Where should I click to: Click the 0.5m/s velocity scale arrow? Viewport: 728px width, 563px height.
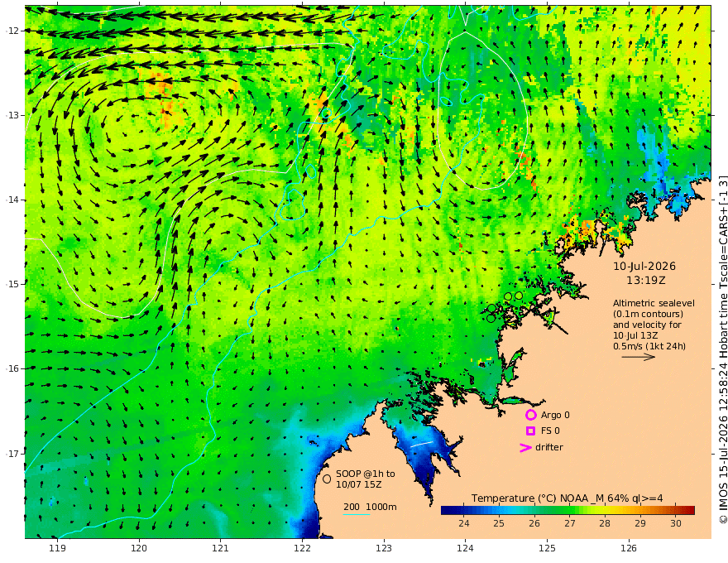(639, 357)
